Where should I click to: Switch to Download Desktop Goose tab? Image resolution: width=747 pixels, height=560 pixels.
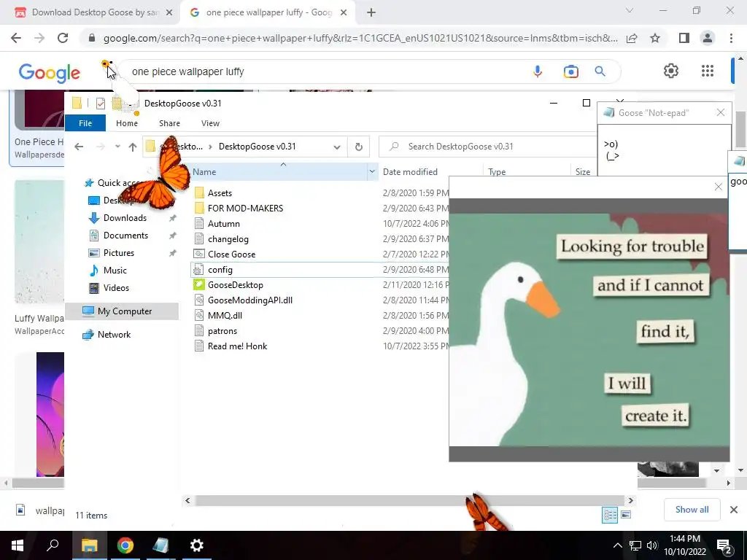coord(93,12)
